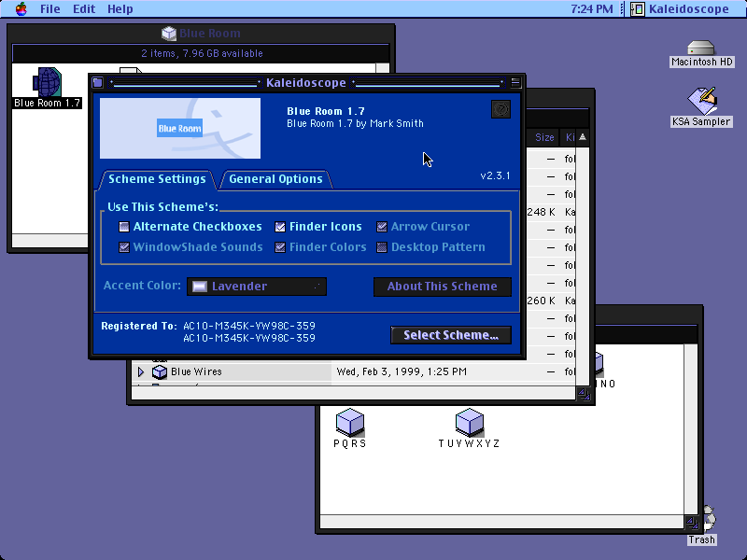747x560 pixels.
Task: Enable the Alternate Checkboxes option
Action: pyautogui.click(x=124, y=227)
